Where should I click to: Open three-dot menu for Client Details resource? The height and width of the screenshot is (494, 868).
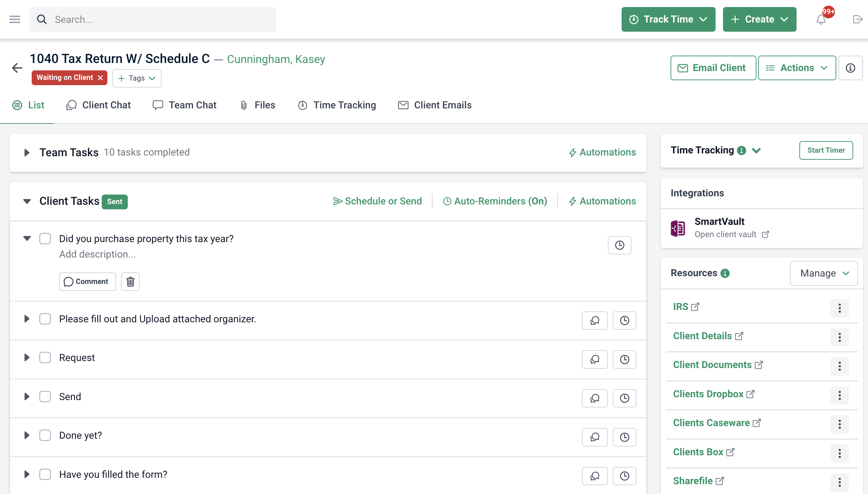pos(839,337)
